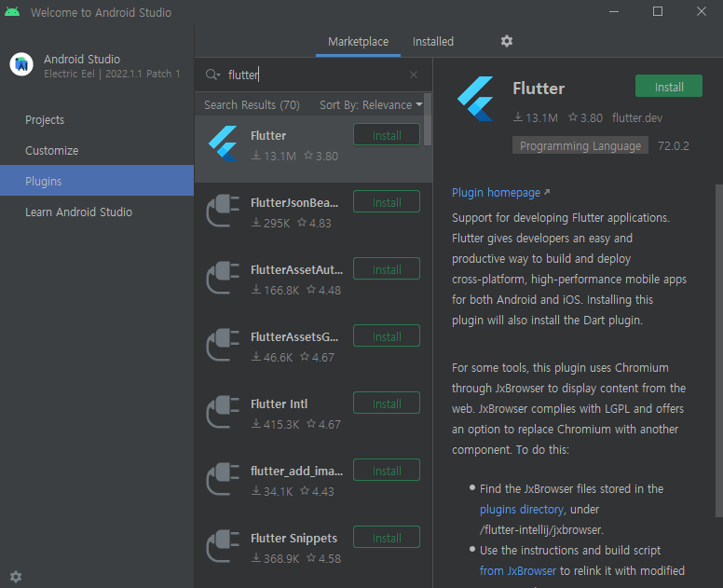Click the FlutterAssetAut... plugin icon
723x588 pixels.
click(224, 278)
